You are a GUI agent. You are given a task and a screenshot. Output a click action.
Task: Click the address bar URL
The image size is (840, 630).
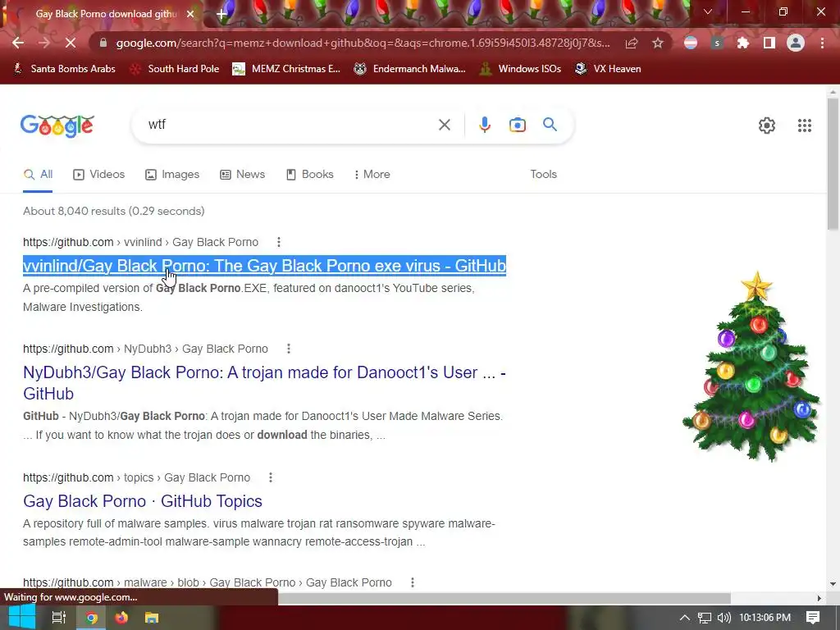(363, 43)
